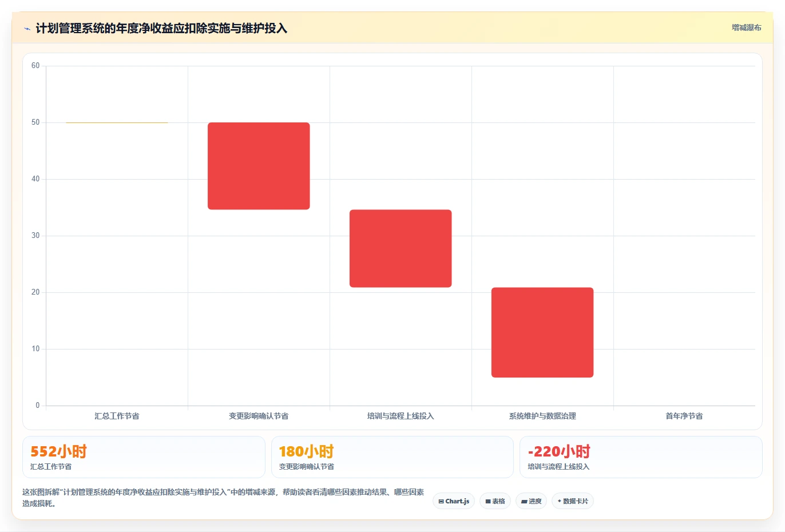Select the 表格 chip
The height and width of the screenshot is (532, 785).
(495, 501)
